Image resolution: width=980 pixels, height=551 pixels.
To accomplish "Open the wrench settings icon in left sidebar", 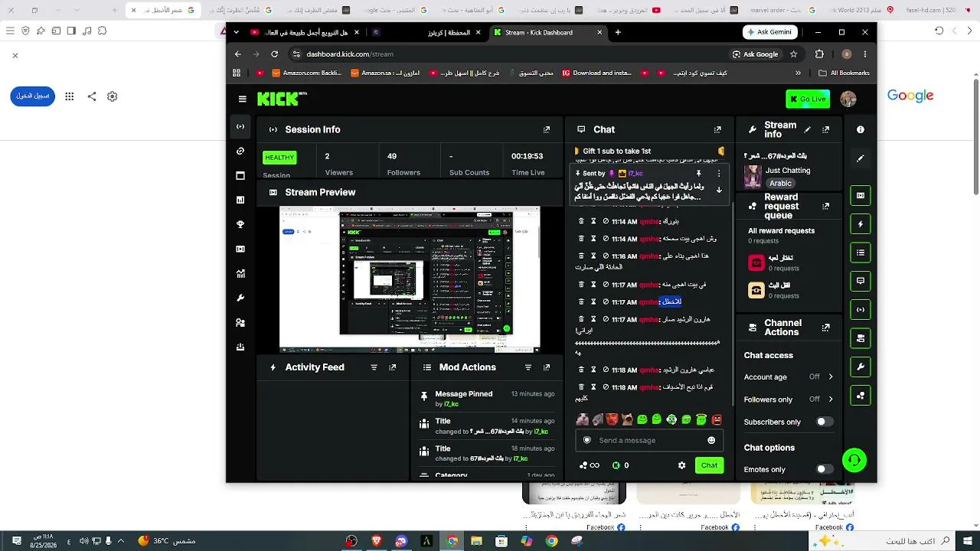I will click(240, 298).
